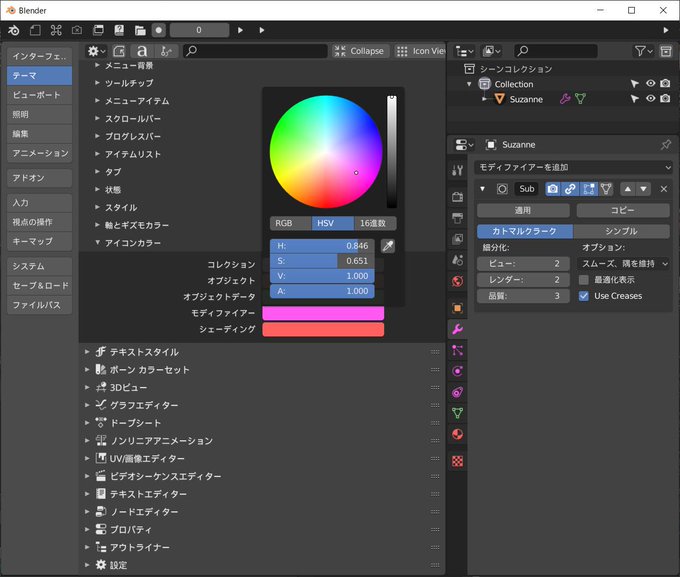The image size is (680, 577).
Task: Expand the テキストスタイル panel
Action: 87,351
